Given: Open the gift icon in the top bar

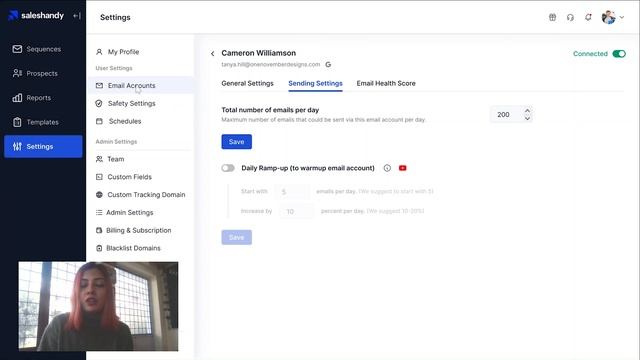Looking at the screenshot, I should point(552,17).
